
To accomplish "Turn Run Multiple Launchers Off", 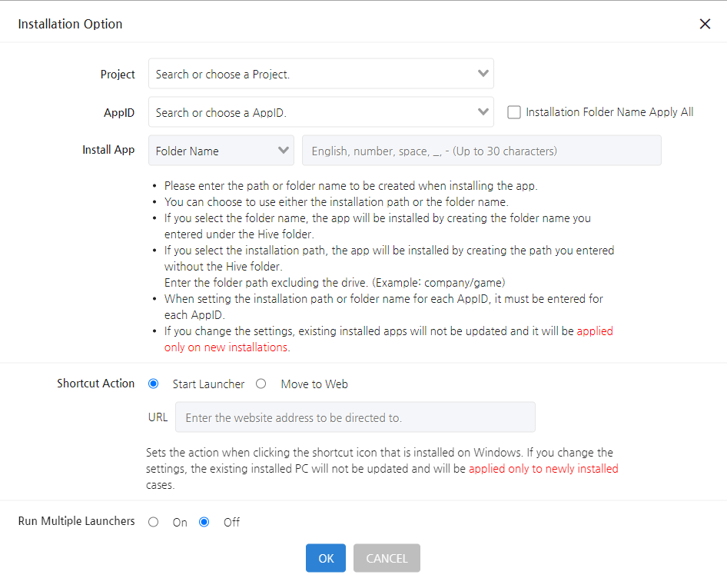I will click(204, 522).
